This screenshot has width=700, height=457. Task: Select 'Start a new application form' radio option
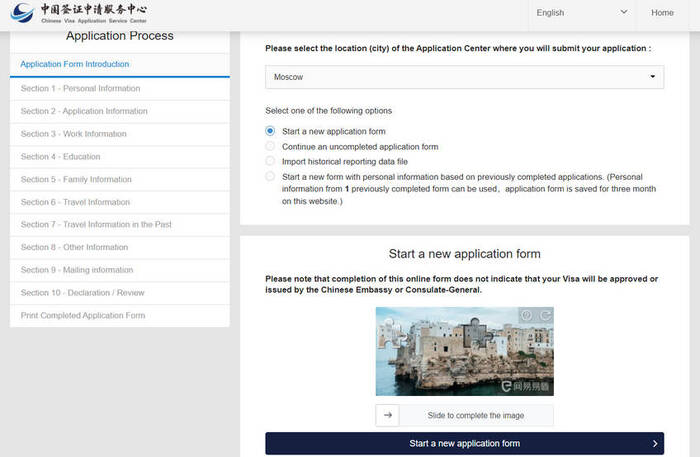coord(270,131)
